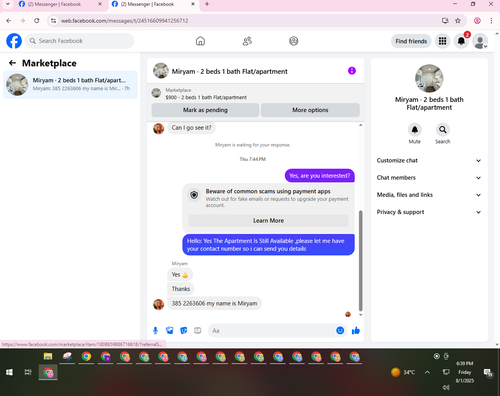The width and height of the screenshot is (500, 396).
Task: Click the chat scroll up arrow
Action: [x=360, y=125]
